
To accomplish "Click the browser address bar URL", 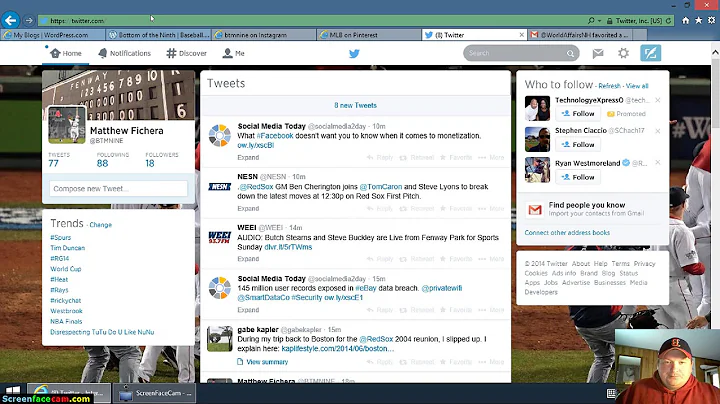I will (78, 21).
